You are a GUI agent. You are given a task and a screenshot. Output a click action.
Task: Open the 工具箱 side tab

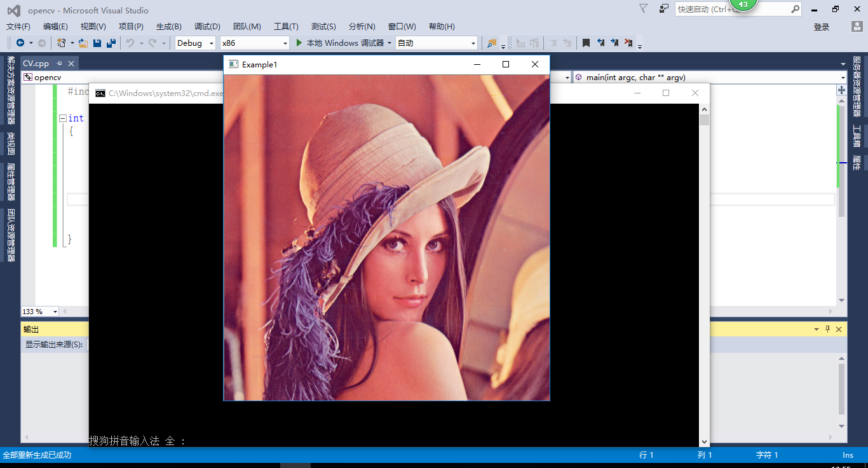(x=857, y=136)
